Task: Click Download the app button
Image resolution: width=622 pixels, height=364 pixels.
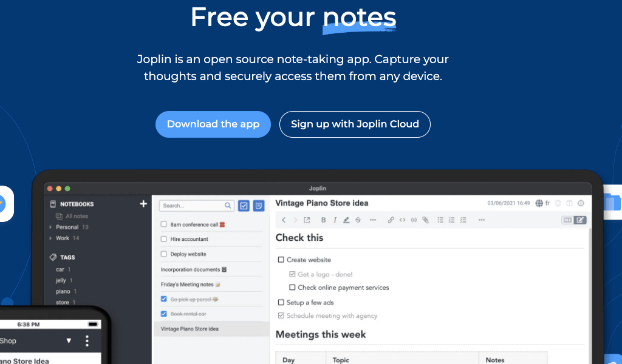Action: pyautogui.click(x=213, y=124)
